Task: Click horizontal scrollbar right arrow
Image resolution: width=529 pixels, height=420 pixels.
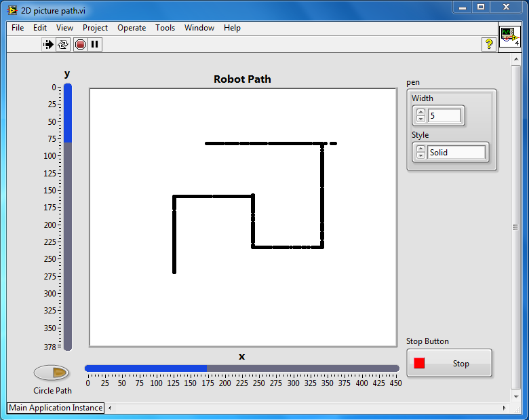Action: 504,408
